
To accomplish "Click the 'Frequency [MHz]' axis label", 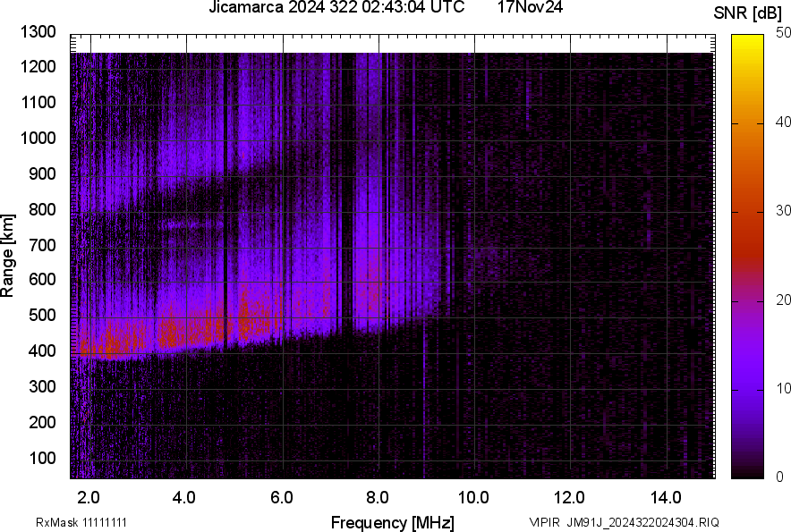I will tap(393, 522).
